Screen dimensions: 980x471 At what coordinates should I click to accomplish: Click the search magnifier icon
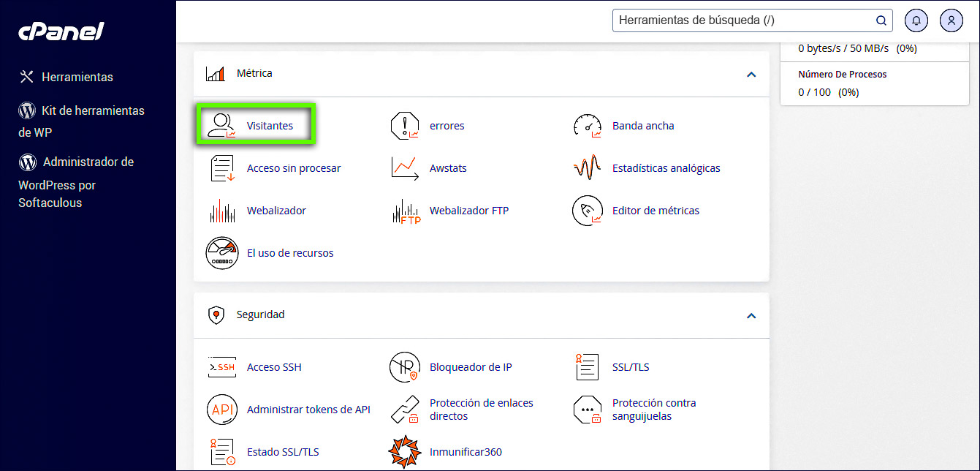click(x=881, y=20)
